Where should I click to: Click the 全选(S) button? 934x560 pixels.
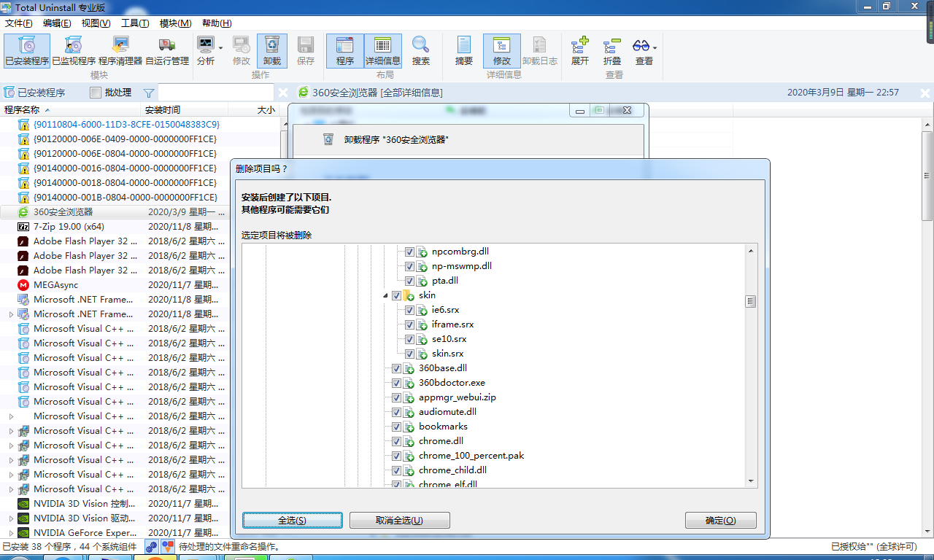(292, 520)
